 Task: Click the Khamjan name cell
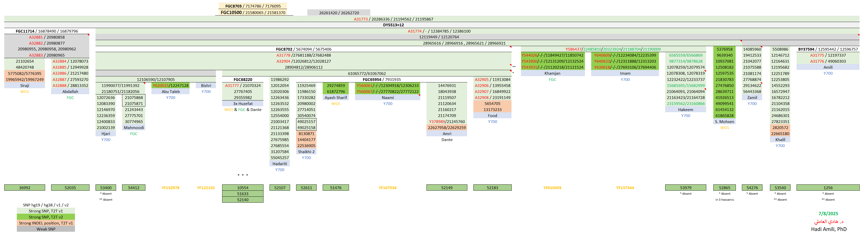(x=552, y=73)
